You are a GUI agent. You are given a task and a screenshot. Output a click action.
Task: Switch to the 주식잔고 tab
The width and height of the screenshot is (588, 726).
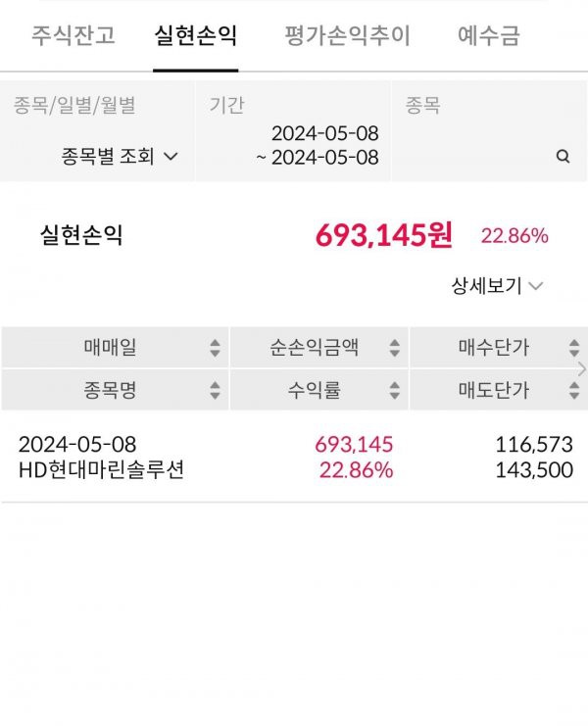[73, 35]
